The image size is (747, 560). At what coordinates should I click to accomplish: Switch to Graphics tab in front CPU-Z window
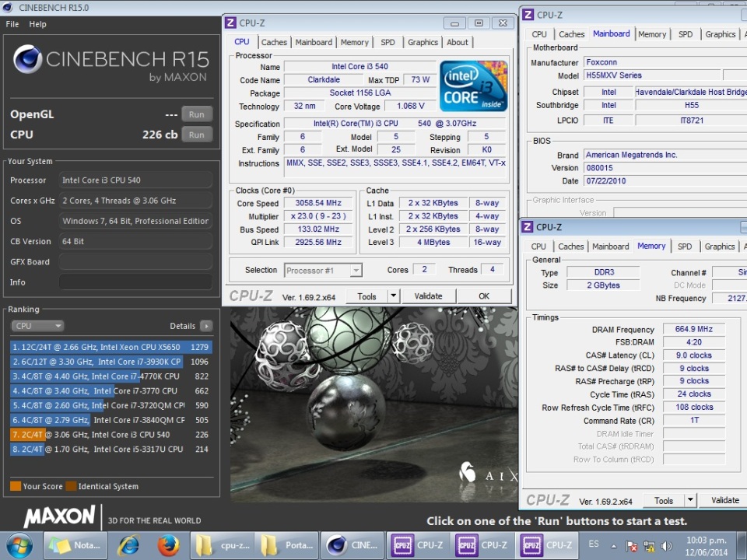coord(423,42)
